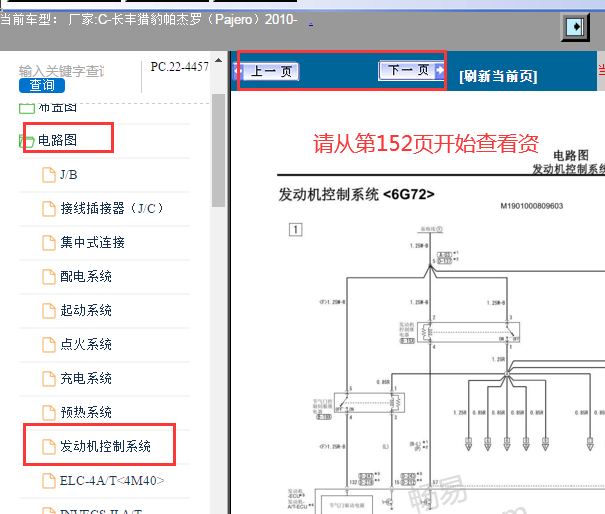The width and height of the screenshot is (605, 514).
Task: Click scroll-up arrow of the tree panel
Action: point(218,60)
